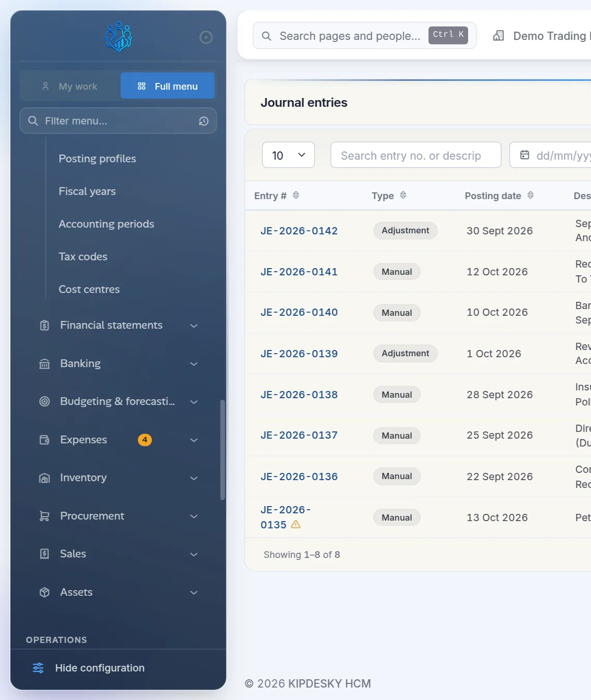
Task: Focus the Search entry no. or description field
Action: click(x=416, y=155)
